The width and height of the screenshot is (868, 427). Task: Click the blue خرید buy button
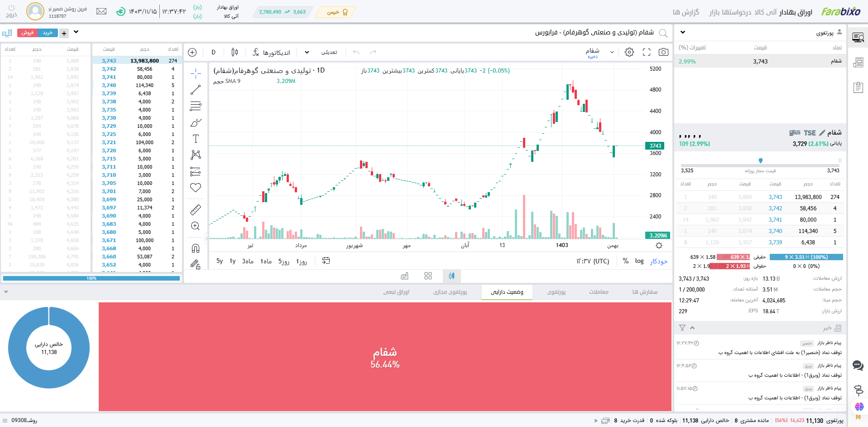point(48,33)
